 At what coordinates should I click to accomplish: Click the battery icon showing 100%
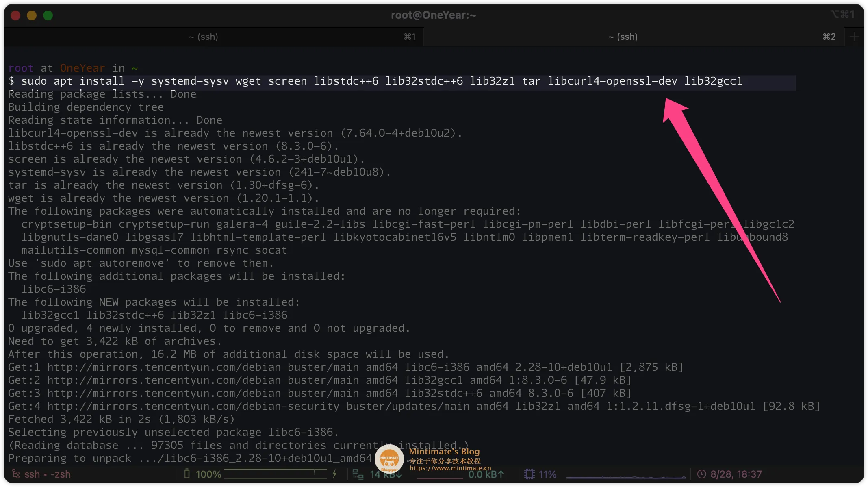point(187,474)
